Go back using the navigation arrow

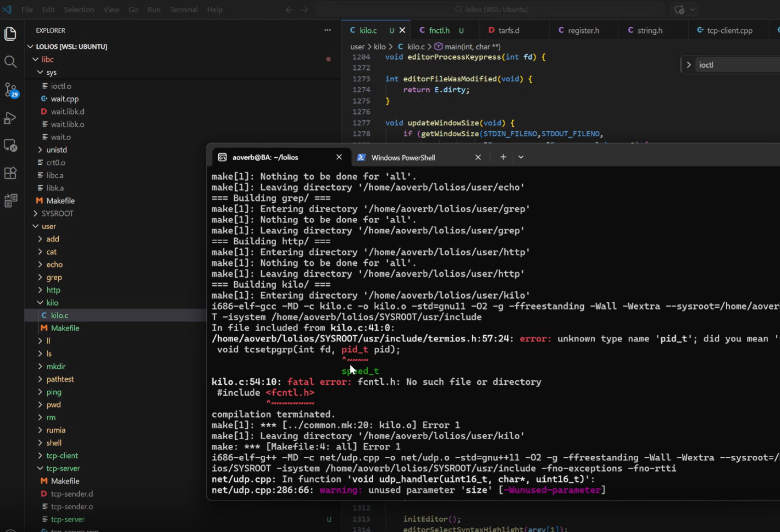pyautogui.click(x=289, y=10)
